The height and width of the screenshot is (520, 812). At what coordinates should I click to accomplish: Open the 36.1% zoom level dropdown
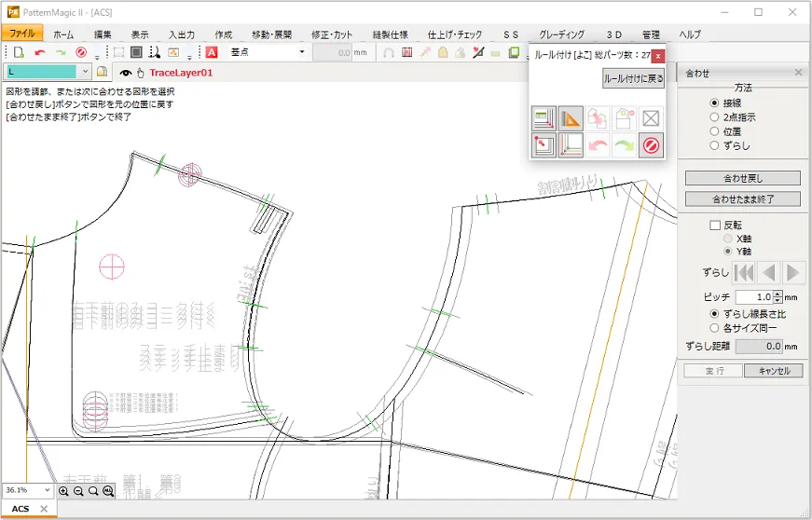click(x=48, y=489)
